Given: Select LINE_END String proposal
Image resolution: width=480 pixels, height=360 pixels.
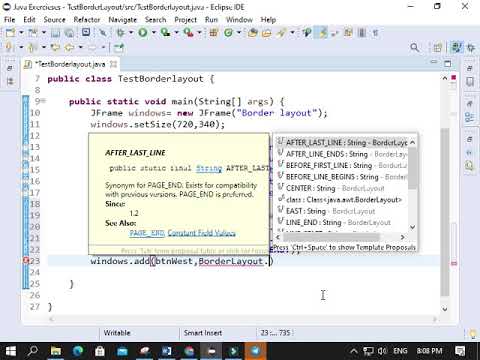Looking at the screenshot, I should [x=343, y=222].
